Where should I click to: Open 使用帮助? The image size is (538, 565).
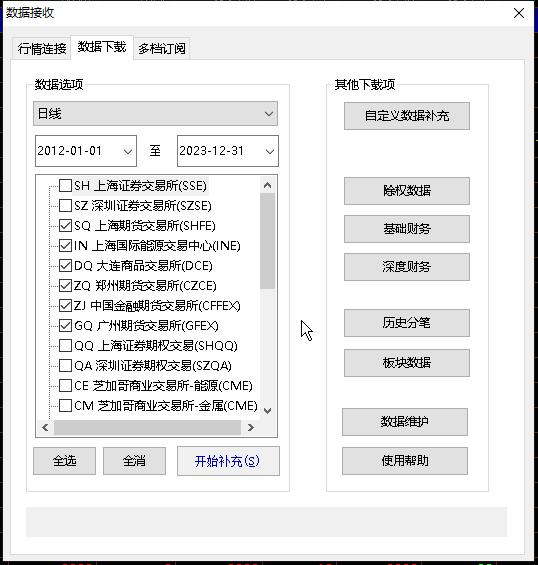coord(405,461)
